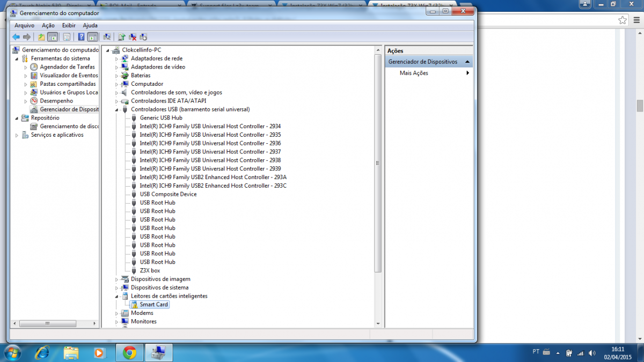Collapse Ferramentas do sistema in left tree
Image resolution: width=644 pixels, height=362 pixels.
[16, 58]
